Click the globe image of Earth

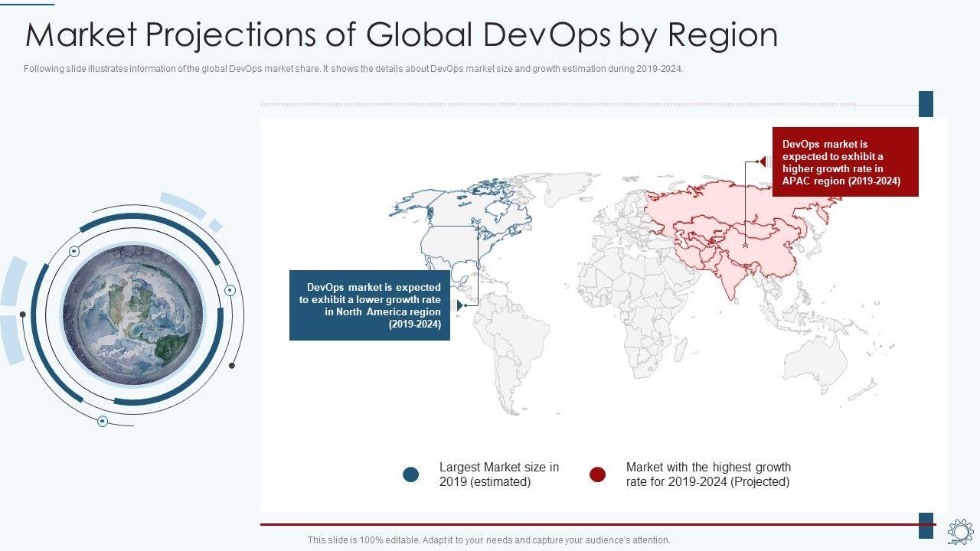(x=132, y=315)
